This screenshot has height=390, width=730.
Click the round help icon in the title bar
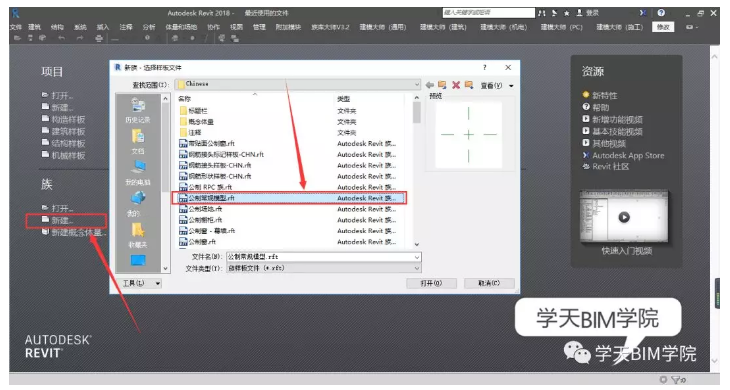click(661, 13)
